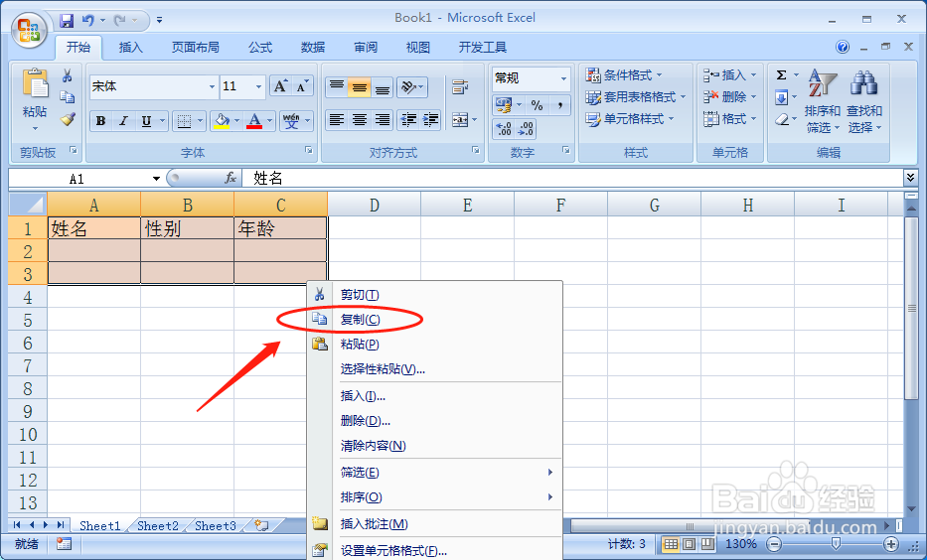Switch to the 页面布局 ribbon tab

coord(195,48)
